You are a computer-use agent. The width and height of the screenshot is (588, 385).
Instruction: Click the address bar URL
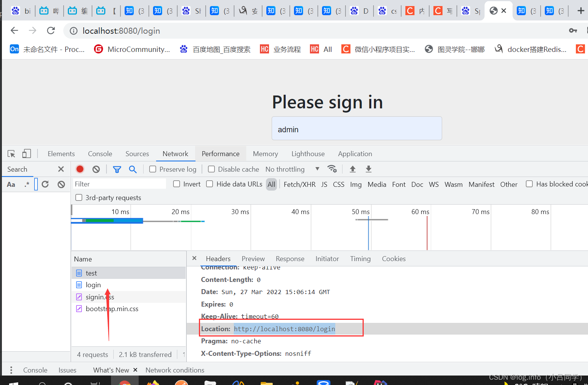coord(121,31)
